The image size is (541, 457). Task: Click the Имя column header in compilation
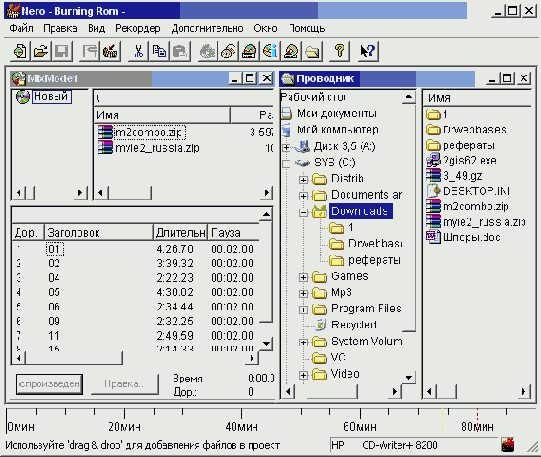pos(162,115)
